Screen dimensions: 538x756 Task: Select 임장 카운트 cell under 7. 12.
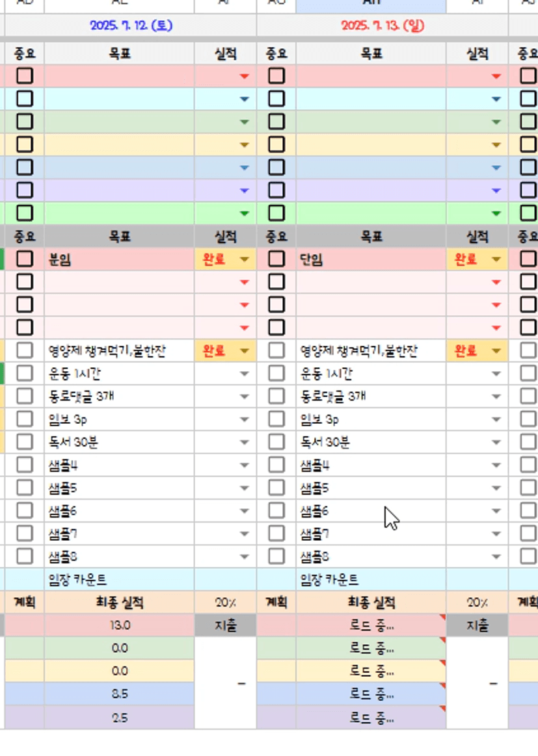pyautogui.click(x=120, y=580)
